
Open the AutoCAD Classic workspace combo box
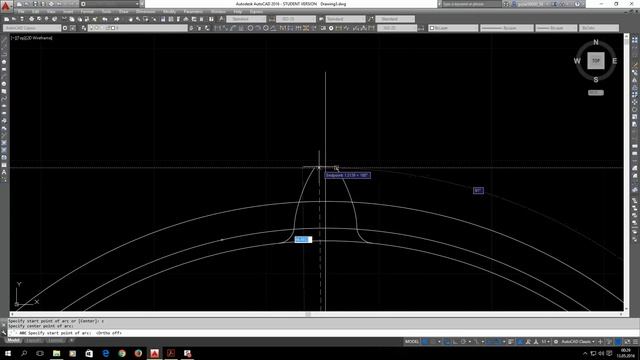32,28
